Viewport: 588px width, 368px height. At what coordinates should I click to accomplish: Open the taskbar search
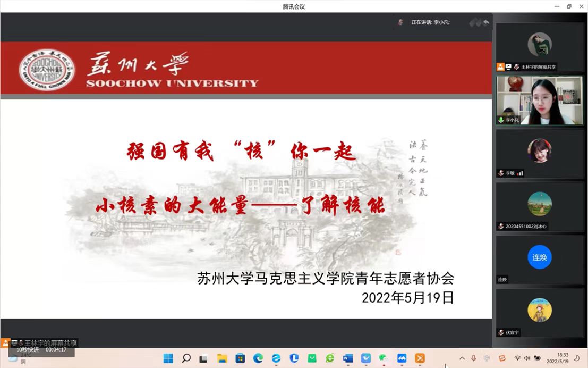(186, 358)
